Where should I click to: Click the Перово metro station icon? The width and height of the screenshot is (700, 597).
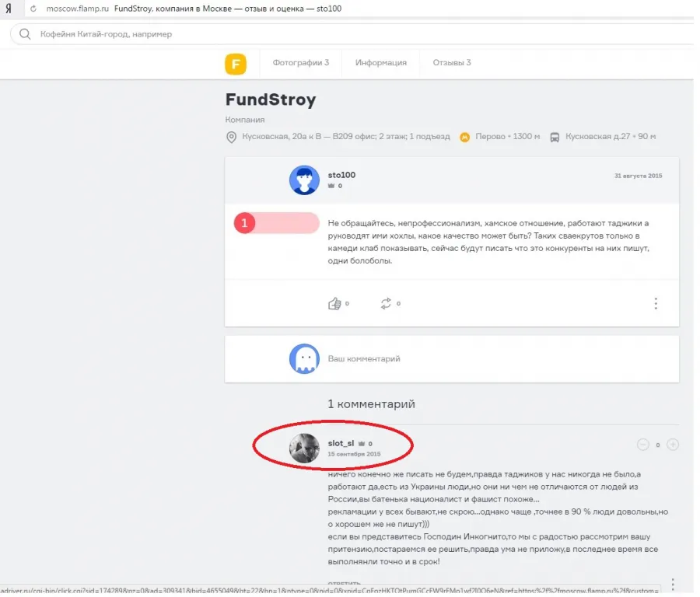pyautogui.click(x=465, y=137)
